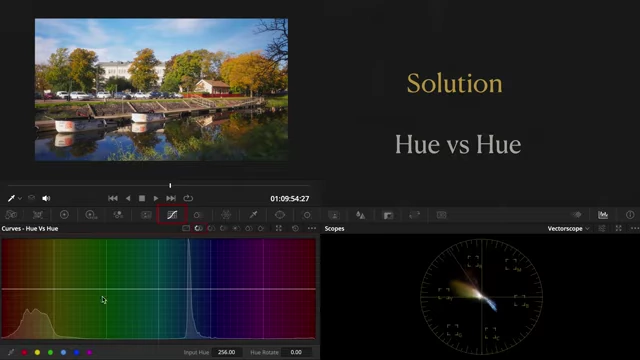Play the clip forward
Screen dimensions: 640x360
point(156,198)
